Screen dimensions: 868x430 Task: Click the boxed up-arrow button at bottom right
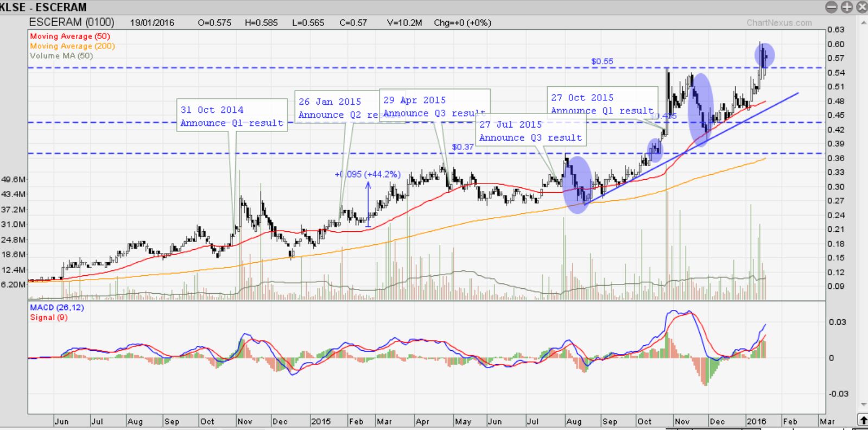tap(863, 420)
